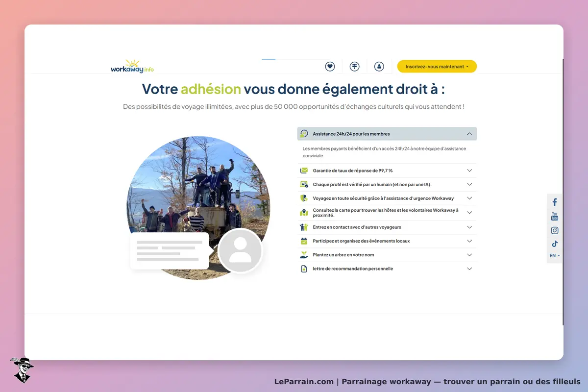Collapse 'Assistance 24h/24 pour les membres' chevron
Screen dimensions: 588x392
[x=469, y=134]
